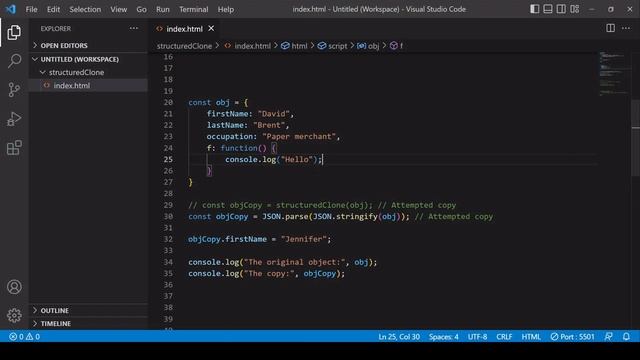Click objCopy.firstName on line 32

(x=227, y=239)
